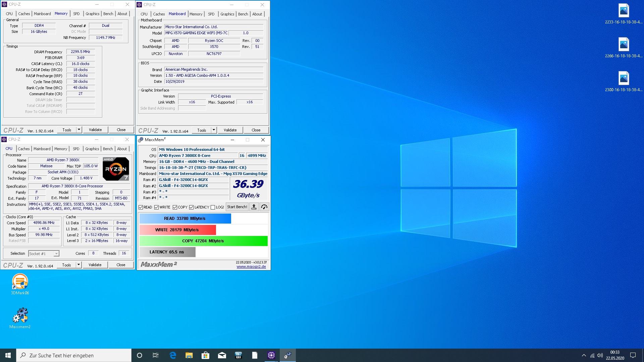The width and height of the screenshot is (644, 362).
Task: Open Graphics tab in CPU-Z Mainboard window
Action: pyautogui.click(x=227, y=14)
